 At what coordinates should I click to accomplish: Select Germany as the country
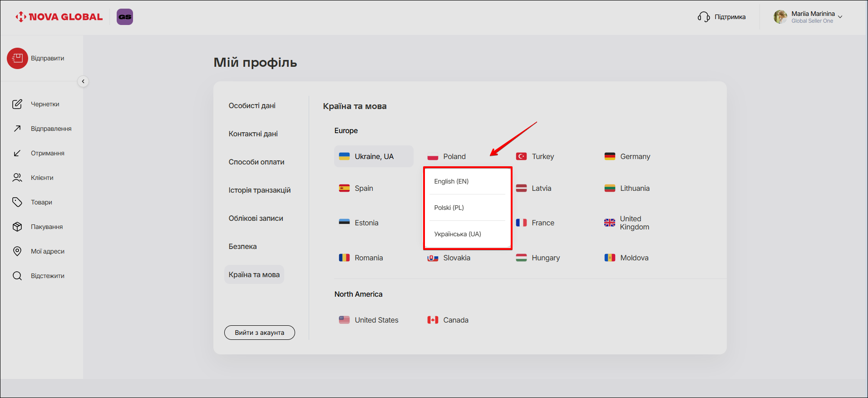[x=635, y=156]
